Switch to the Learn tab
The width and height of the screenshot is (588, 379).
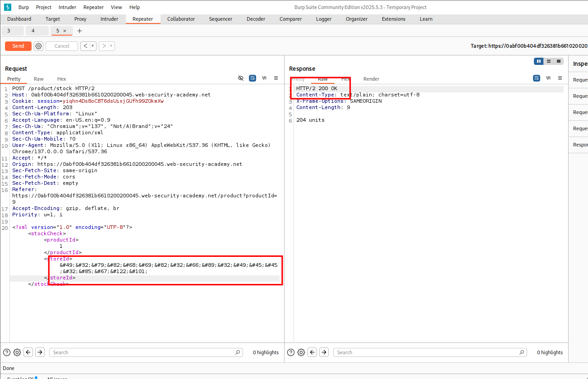(x=426, y=19)
